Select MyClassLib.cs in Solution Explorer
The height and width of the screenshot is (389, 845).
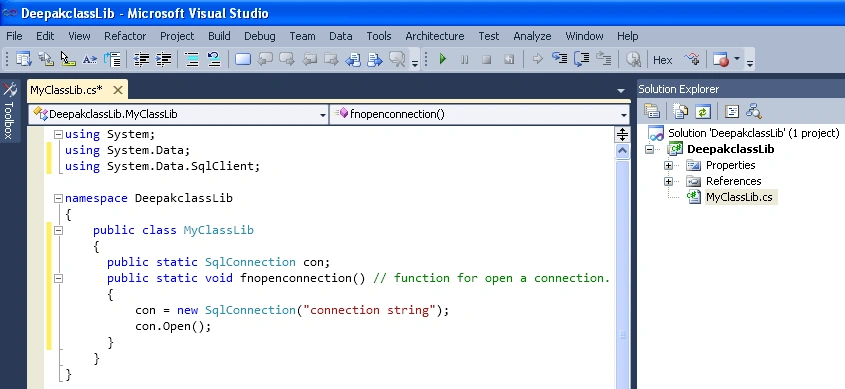click(x=739, y=197)
